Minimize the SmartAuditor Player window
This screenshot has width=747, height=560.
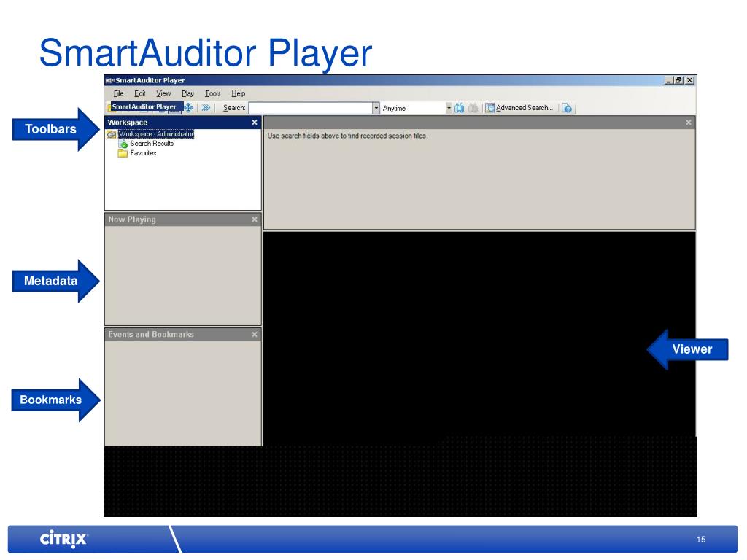point(669,80)
